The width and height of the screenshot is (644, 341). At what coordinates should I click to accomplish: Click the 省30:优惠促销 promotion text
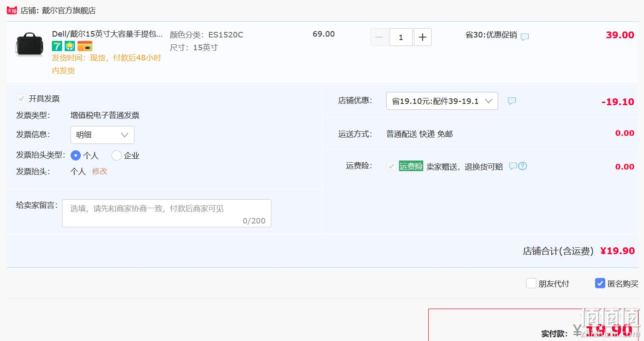point(491,35)
